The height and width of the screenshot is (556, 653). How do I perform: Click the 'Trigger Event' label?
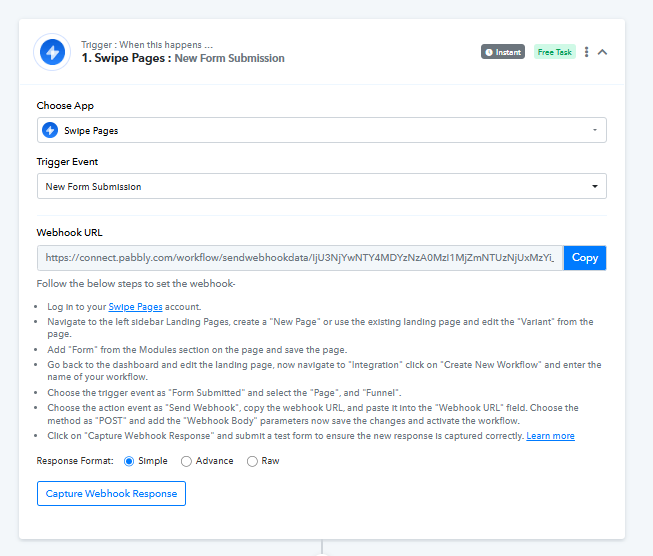click(x=67, y=162)
